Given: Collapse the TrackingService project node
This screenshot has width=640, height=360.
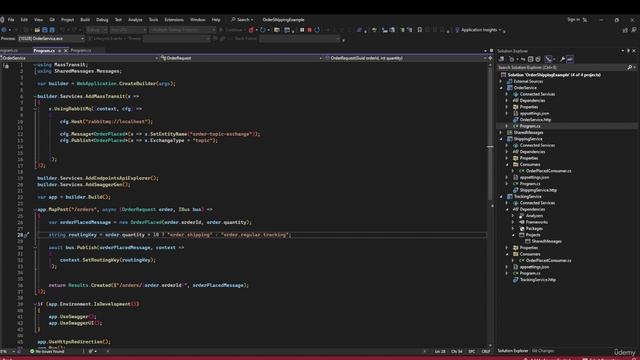Looking at the screenshot, I should (501, 197).
